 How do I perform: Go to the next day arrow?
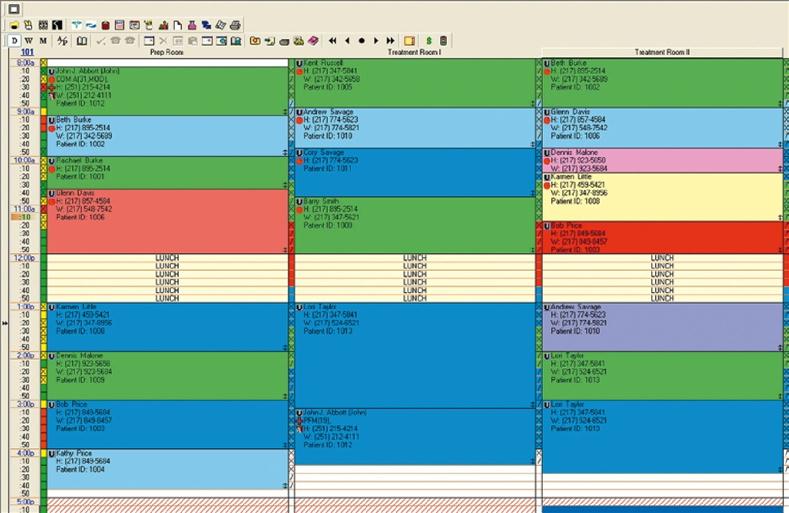click(x=376, y=40)
